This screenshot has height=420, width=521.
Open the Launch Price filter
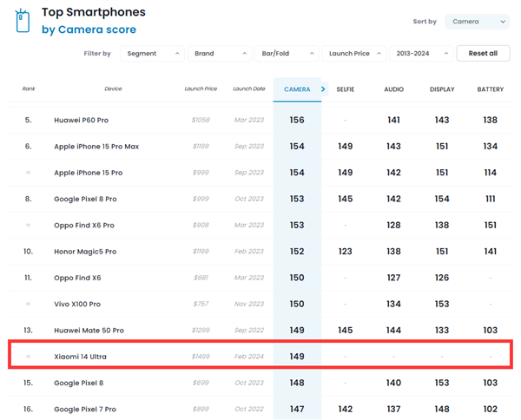[x=353, y=54]
